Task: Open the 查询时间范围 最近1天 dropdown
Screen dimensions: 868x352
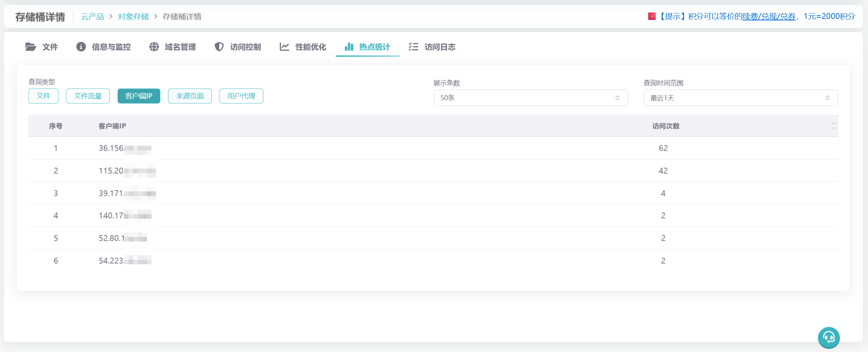Action: tap(740, 98)
